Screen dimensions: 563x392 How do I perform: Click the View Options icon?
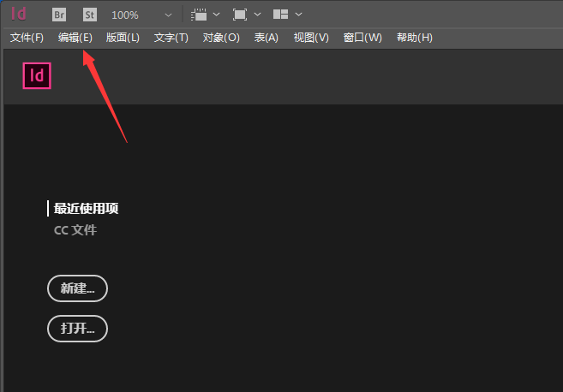tap(199, 15)
